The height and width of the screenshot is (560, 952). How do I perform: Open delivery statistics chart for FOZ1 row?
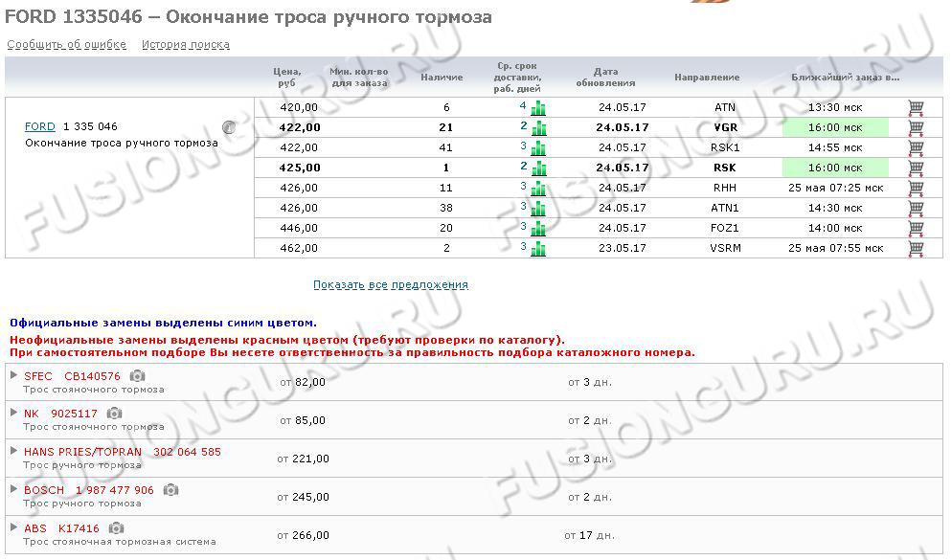(538, 229)
